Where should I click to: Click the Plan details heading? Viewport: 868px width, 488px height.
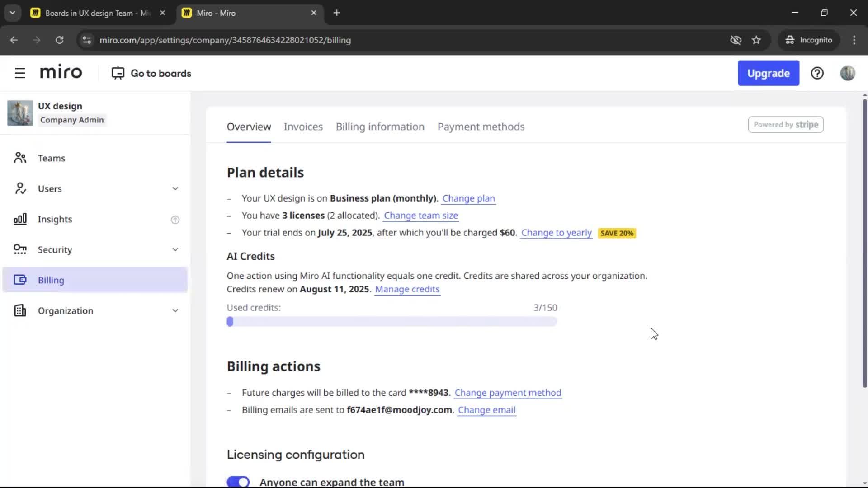click(x=265, y=173)
